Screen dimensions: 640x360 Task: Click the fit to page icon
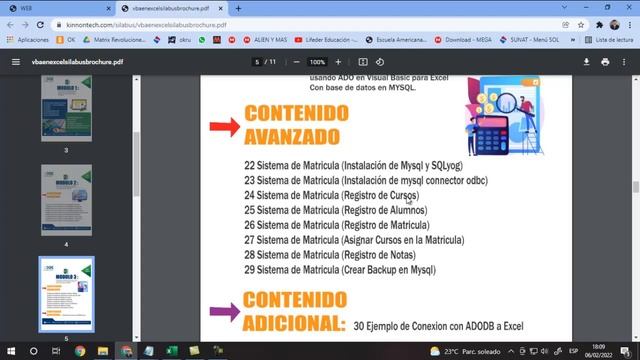click(363, 62)
